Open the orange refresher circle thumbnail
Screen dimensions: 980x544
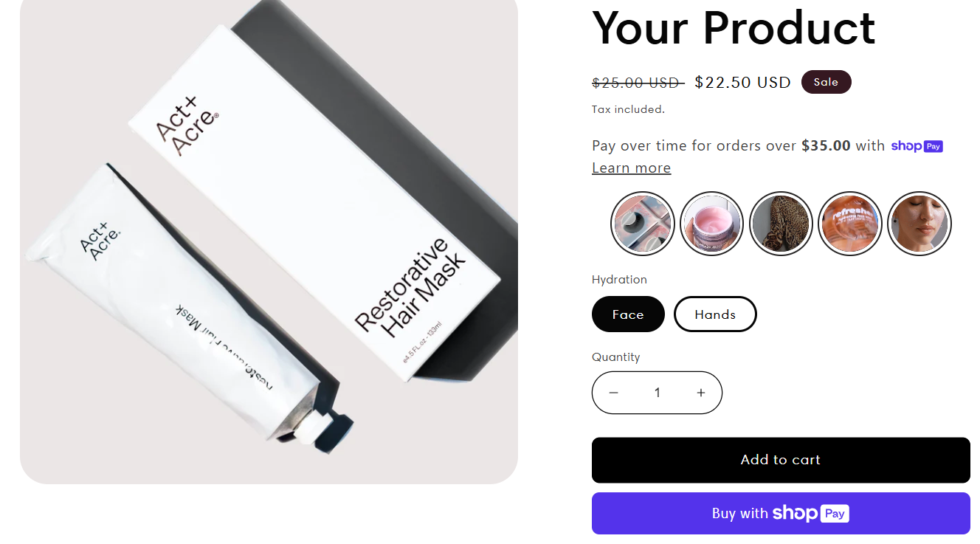tap(850, 223)
